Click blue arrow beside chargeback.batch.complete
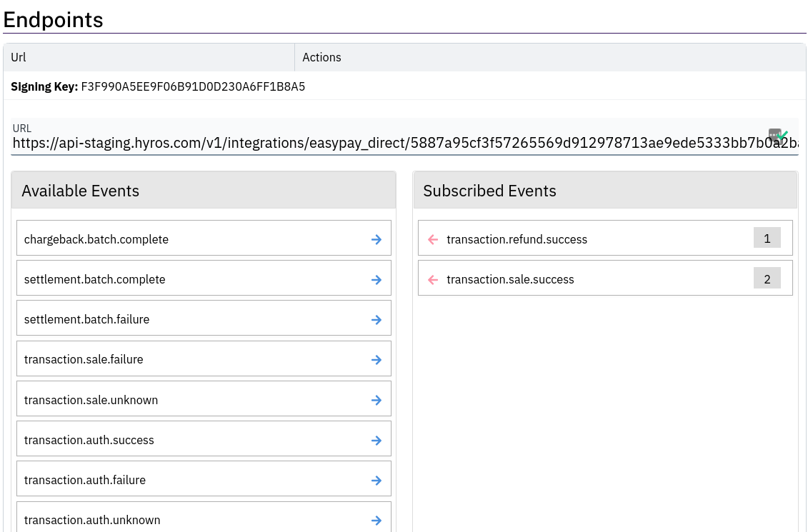This screenshot has width=808, height=532. [x=376, y=240]
